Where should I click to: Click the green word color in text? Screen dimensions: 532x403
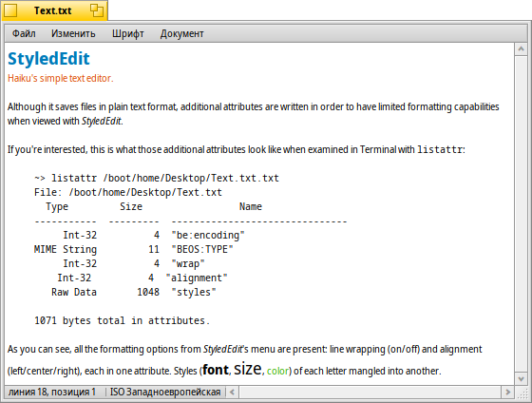[277, 371]
